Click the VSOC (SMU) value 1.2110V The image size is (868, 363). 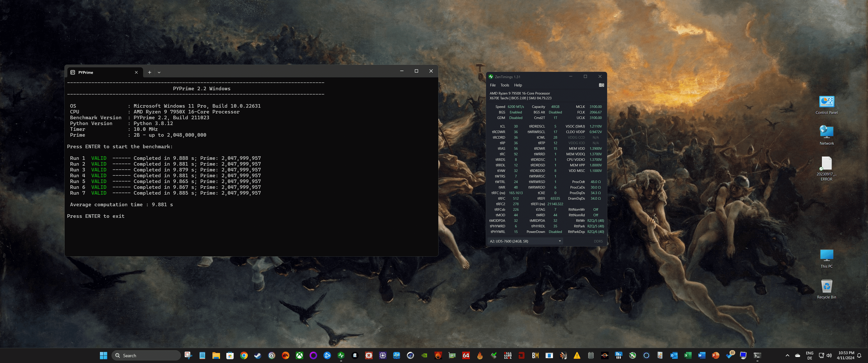pos(595,126)
